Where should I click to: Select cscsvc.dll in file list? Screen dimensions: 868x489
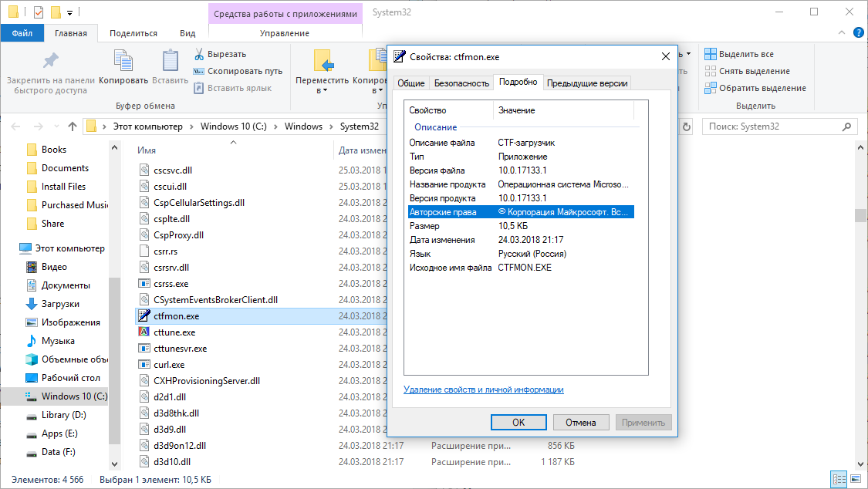pyautogui.click(x=173, y=170)
